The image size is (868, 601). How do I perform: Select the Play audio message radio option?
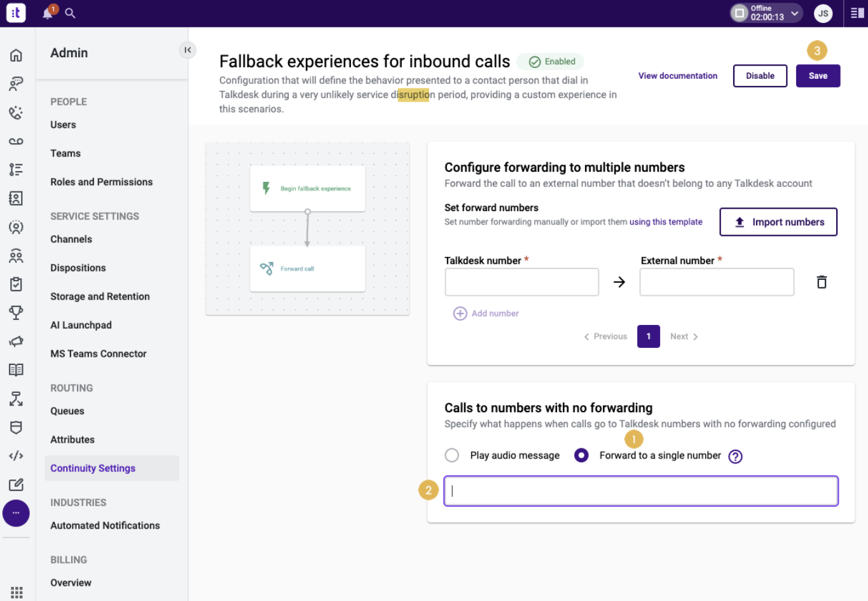[452, 455]
